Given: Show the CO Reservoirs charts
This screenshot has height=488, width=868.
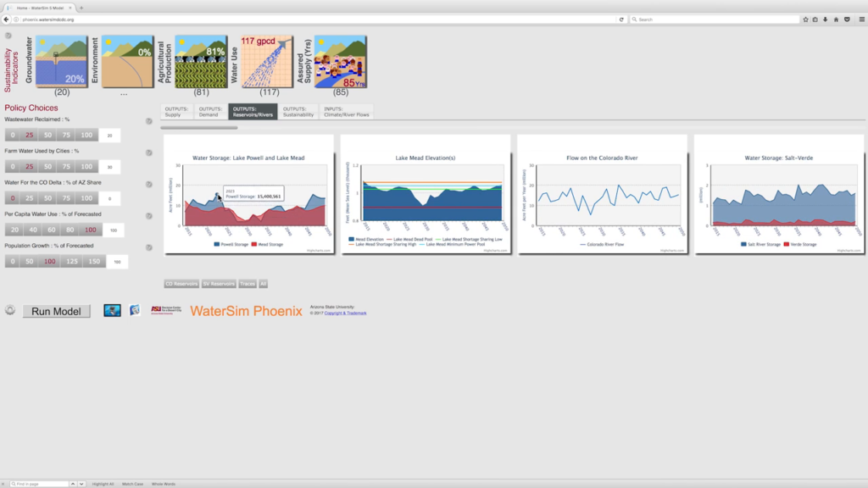Looking at the screenshot, I should tap(181, 284).
